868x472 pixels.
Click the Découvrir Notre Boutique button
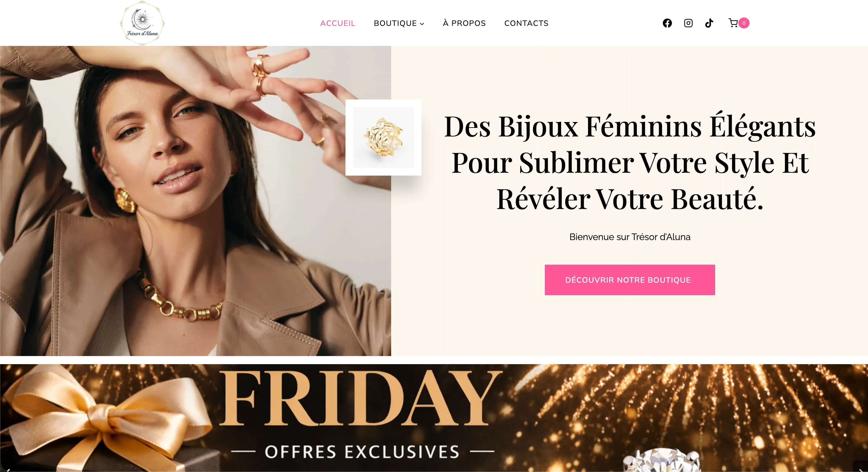tap(630, 280)
